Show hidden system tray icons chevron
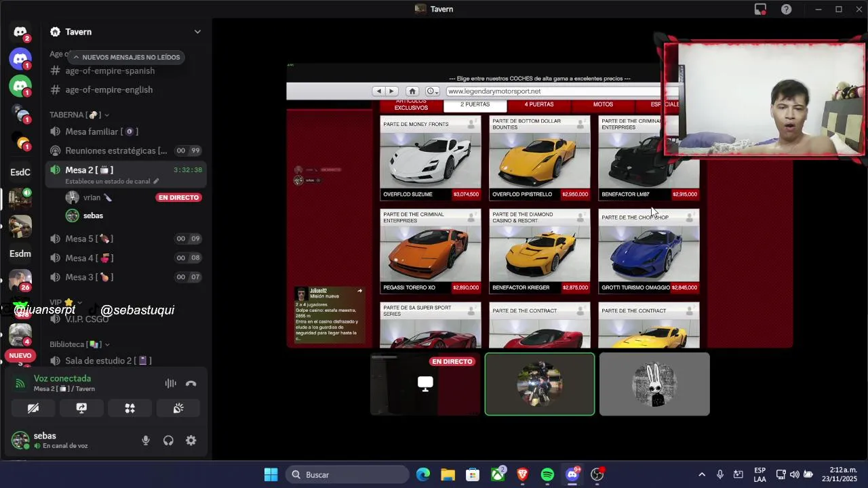 pyautogui.click(x=702, y=474)
